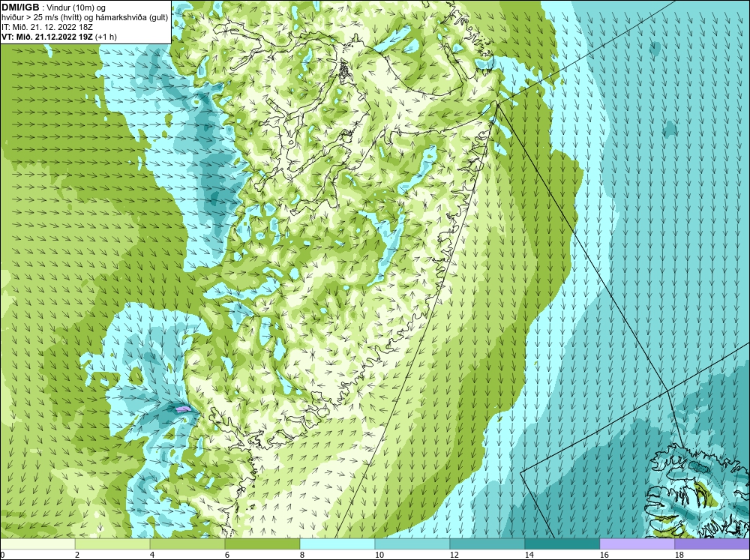Click the legend value label '8'
This screenshot has height=560, width=750.
302,555
